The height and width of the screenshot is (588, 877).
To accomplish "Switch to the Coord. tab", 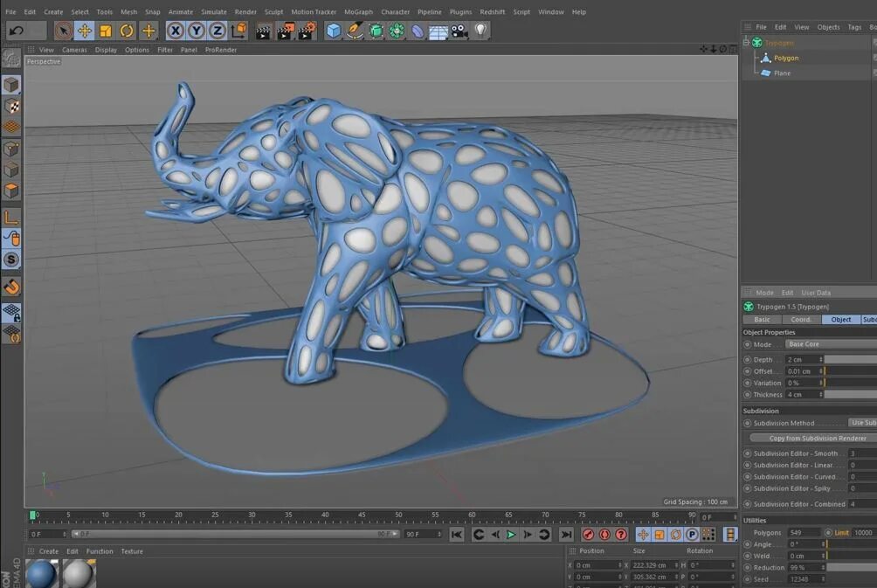I will pyautogui.click(x=801, y=320).
